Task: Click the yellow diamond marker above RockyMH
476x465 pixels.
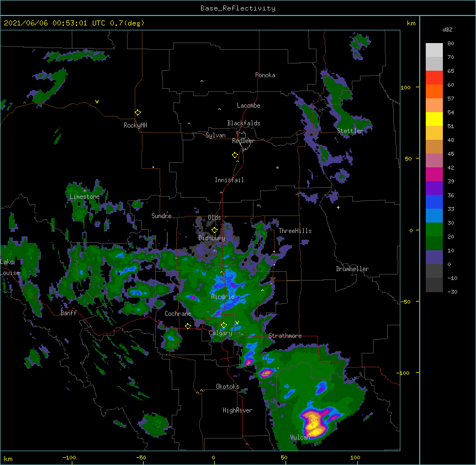Action: (x=137, y=113)
